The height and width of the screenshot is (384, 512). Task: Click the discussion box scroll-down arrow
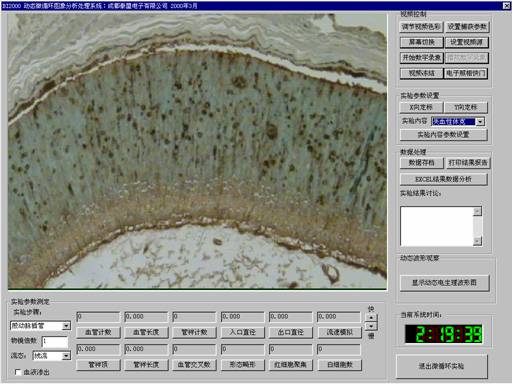click(477, 241)
